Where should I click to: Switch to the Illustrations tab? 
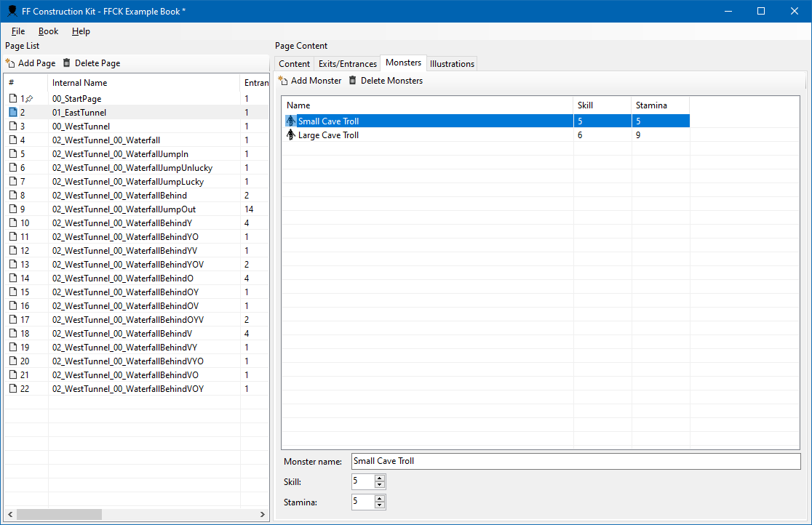tap(452, 64)
